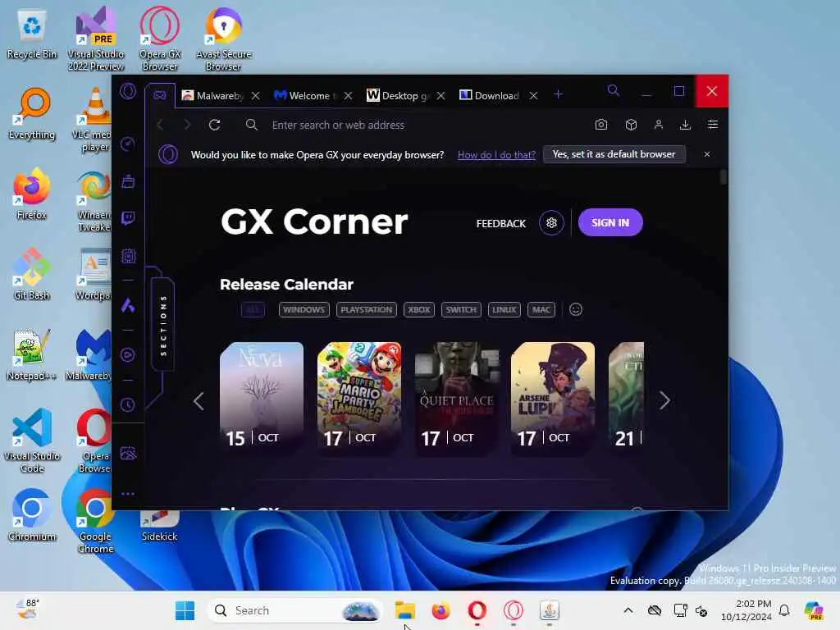Open sidebar three-dots setup menu
This screenshot has width=840, height=630.
[x=128, y=493]
